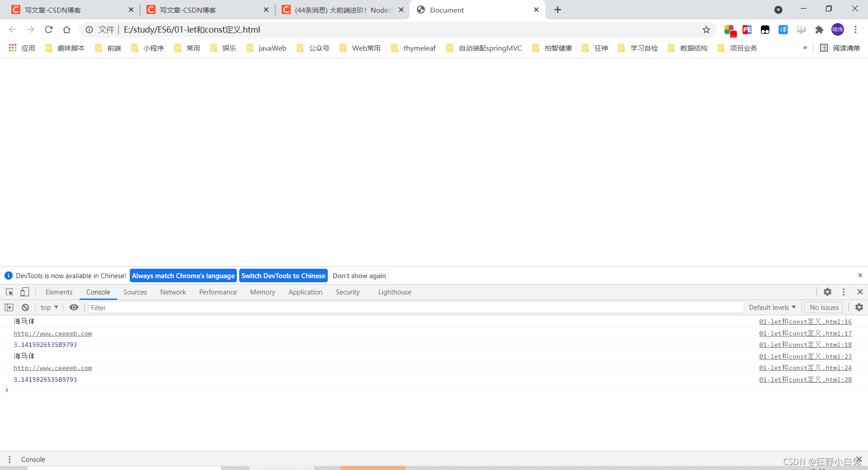Clear the console

25,308
